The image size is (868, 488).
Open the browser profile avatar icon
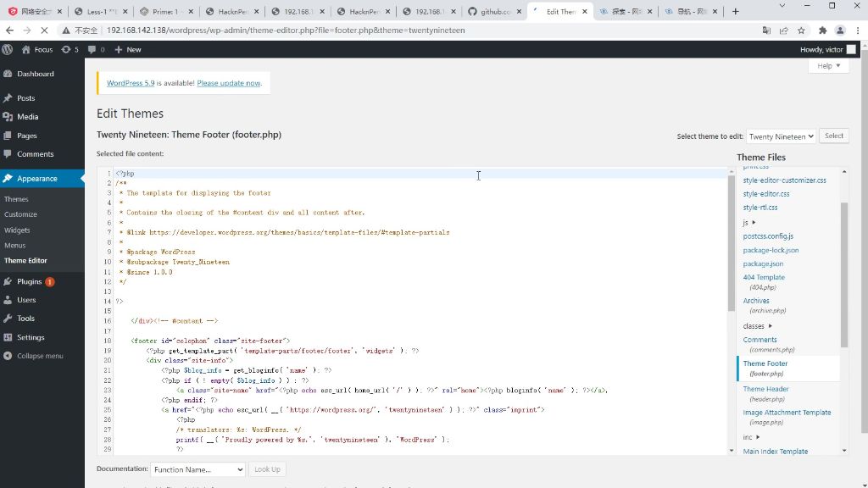coord(840,30)
